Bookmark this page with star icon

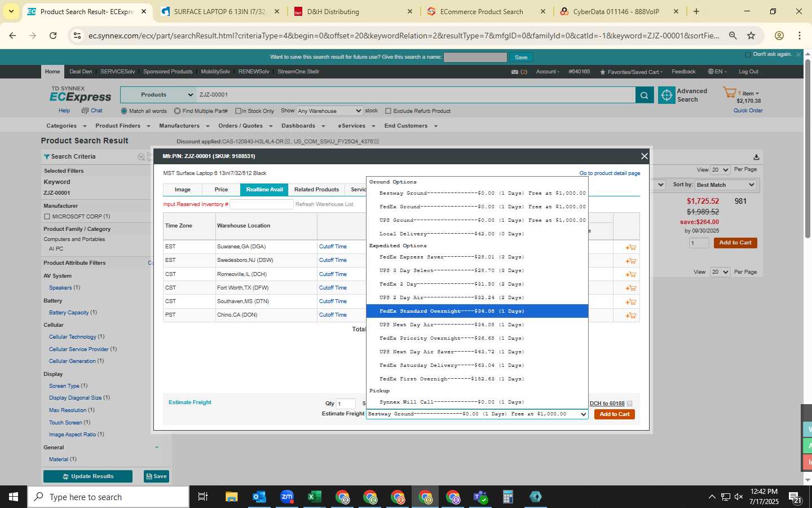click(751, 36)
